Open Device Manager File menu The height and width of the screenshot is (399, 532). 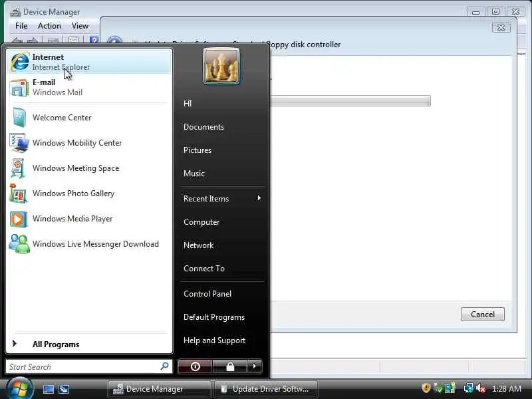click(x=21, y=26)
